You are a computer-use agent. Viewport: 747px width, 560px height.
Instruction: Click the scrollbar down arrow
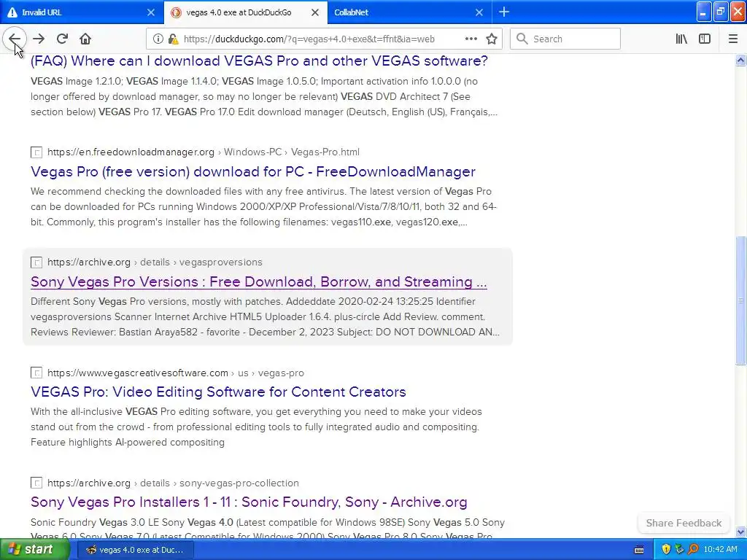click(x=740, y=532)
